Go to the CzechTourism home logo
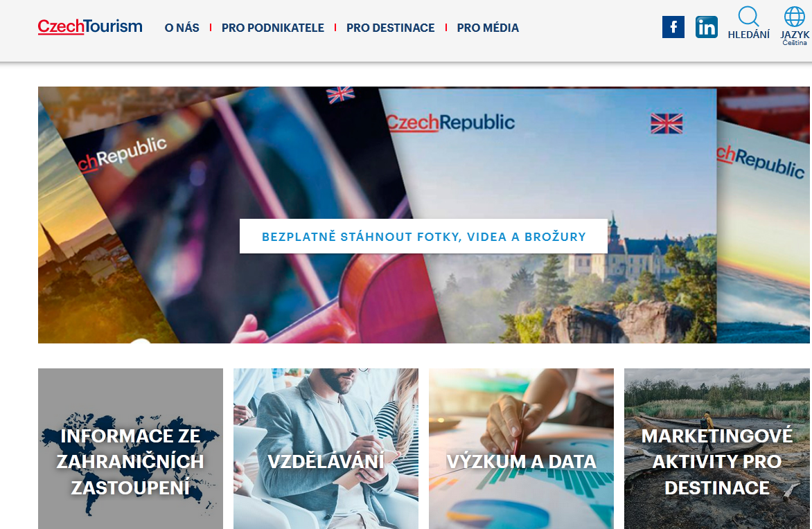This screenshot has width=812, height=529. 90,26
